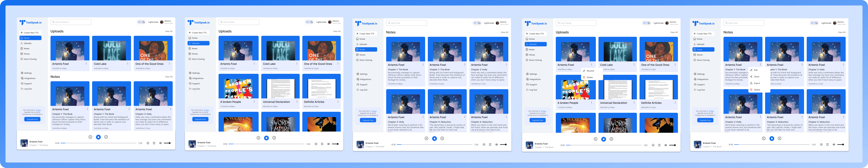Mute volume speaker icon in leftmost screen player

pos(160,143)
